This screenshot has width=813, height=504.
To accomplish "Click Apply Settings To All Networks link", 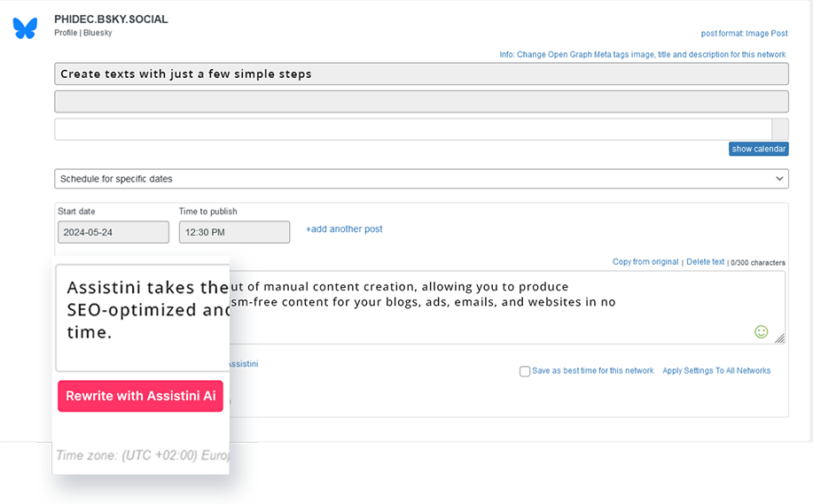I will click(716, 370).
